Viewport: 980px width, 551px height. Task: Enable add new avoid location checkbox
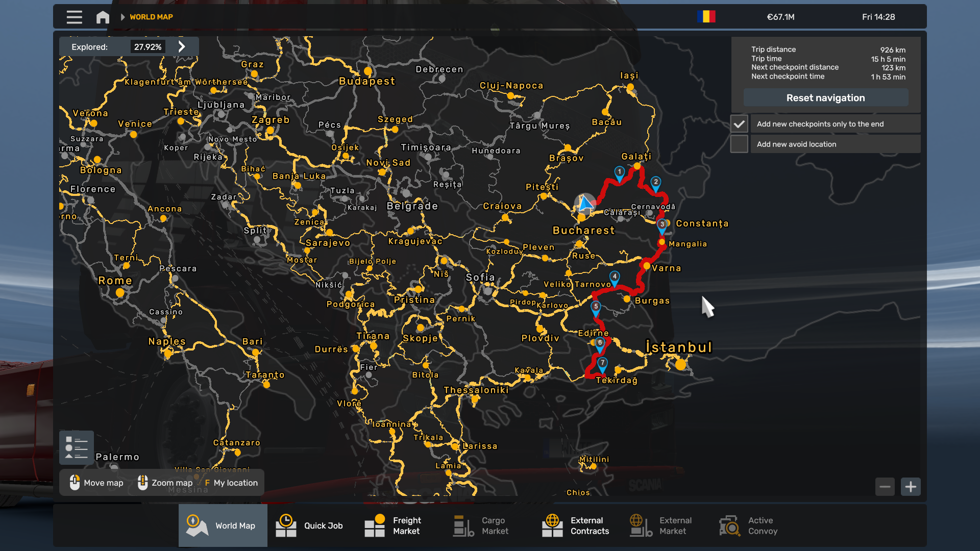(739, 144)
